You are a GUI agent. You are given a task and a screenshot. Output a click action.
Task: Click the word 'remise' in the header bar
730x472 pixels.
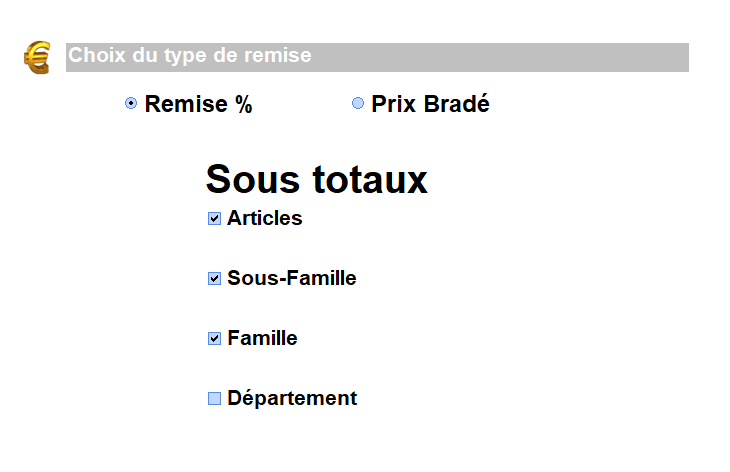click(x=280, y=56)
